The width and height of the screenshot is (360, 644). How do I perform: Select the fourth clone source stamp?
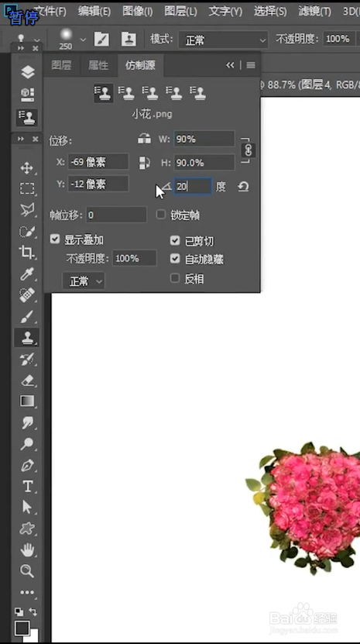pos(175,92)
